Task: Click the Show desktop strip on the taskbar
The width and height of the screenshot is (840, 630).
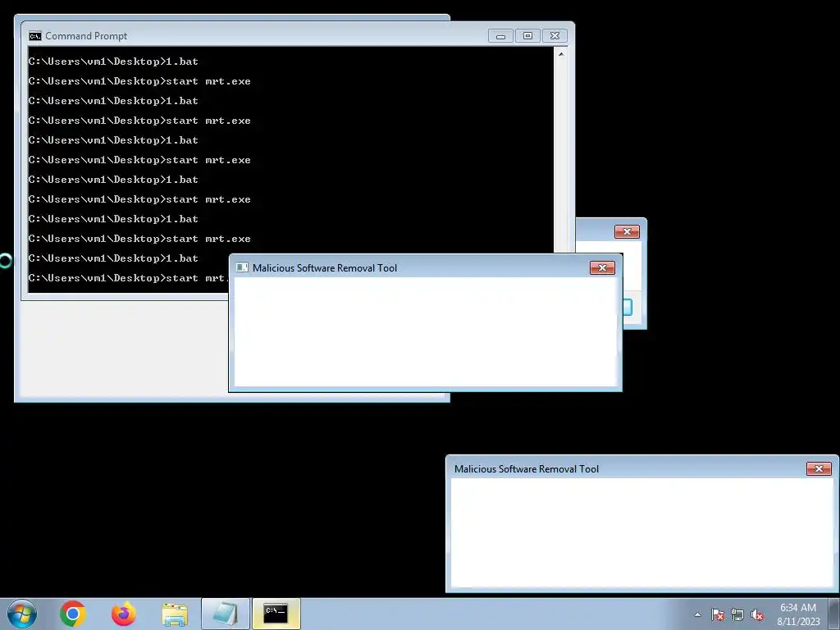Action: [834, 614]
